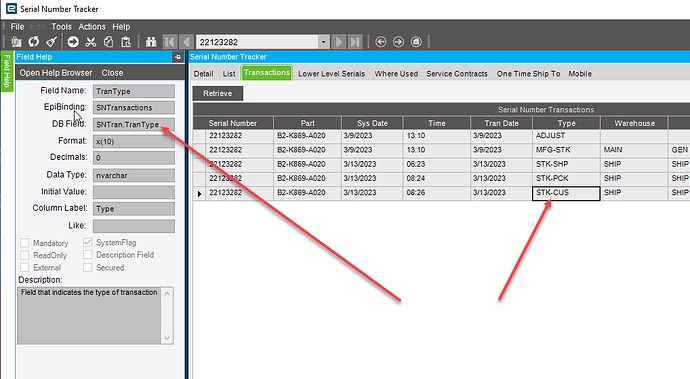
Task: Toggle the Secured checkbox
Action: [x=88, y=267]
